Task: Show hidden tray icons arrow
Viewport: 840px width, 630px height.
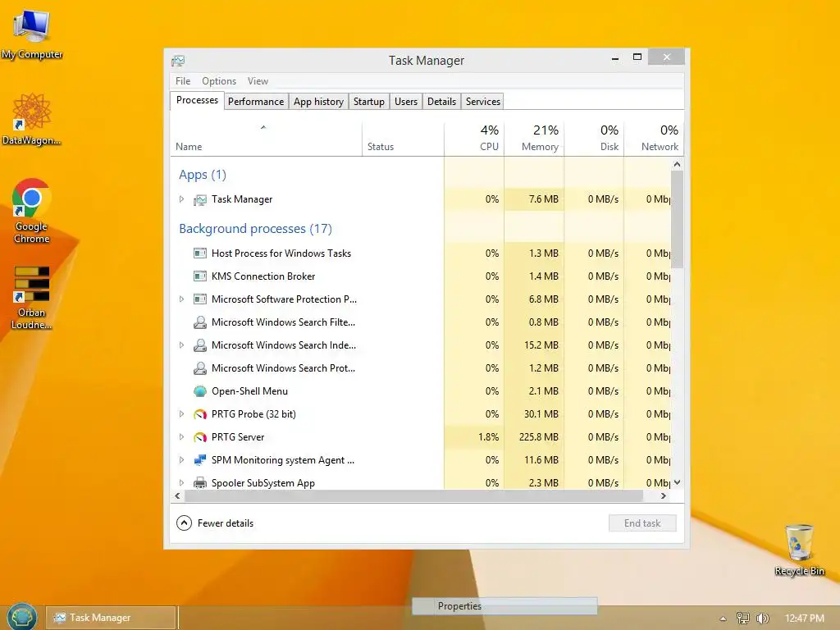Action: pyautogui.click(x=723, y=619)
